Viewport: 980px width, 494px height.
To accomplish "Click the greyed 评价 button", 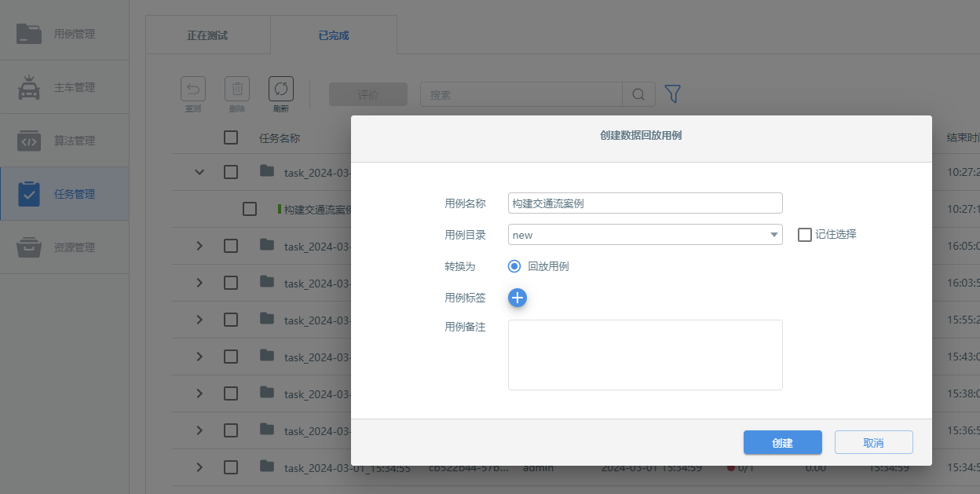I will click(368, 94).
